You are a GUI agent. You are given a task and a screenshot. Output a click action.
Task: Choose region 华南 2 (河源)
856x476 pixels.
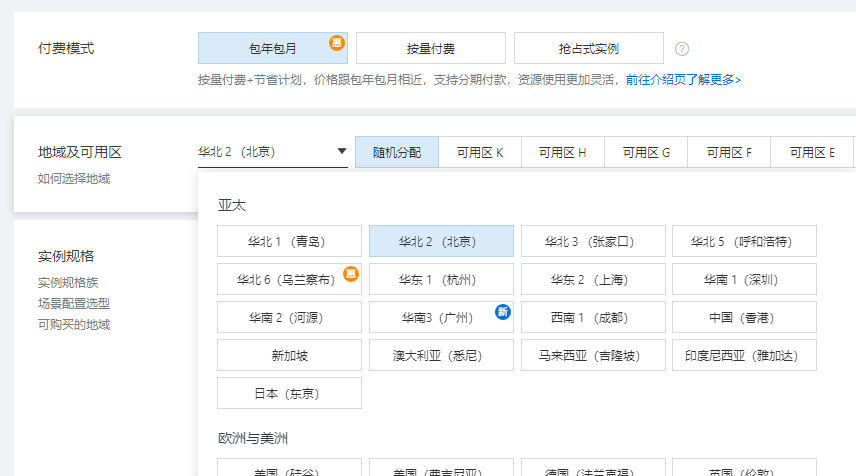click(x=289, y=317)
